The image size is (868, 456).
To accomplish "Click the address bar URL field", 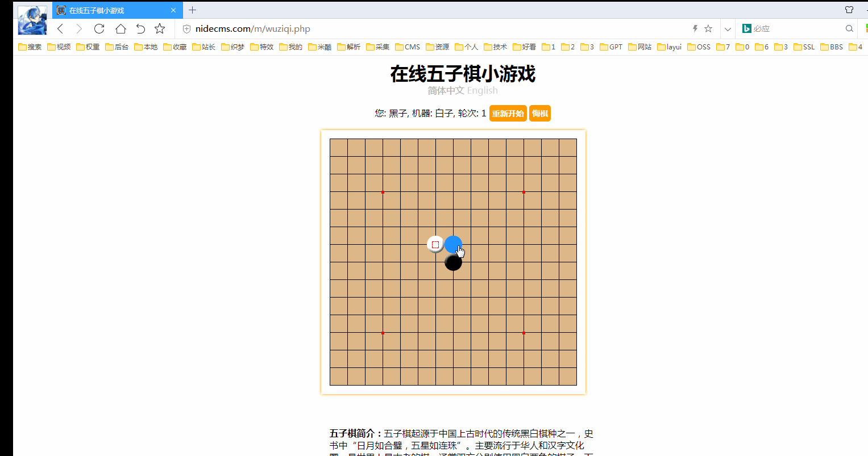I will coord(398,29).
